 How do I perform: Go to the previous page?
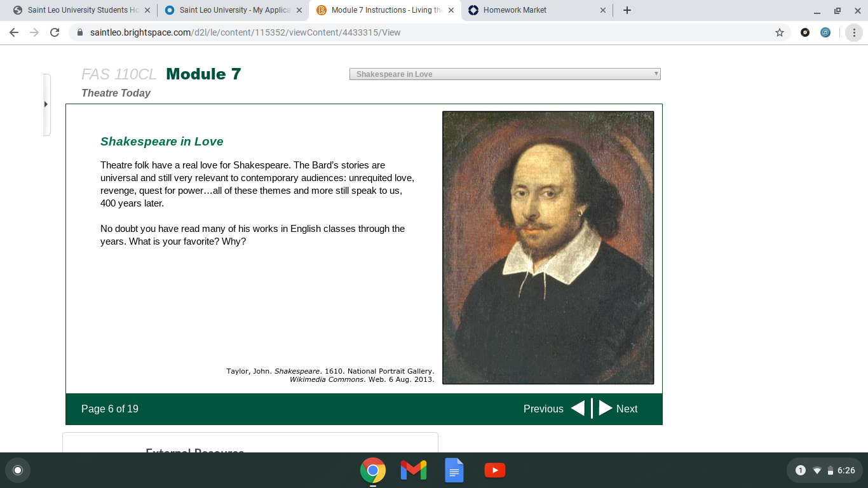553,409
